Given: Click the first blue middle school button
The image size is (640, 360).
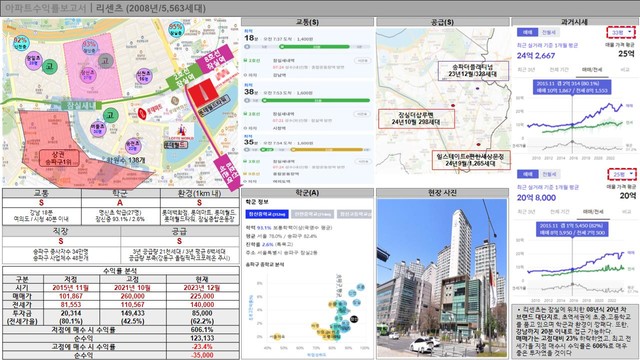Looking at the screenshot, I should pyautogui.click(x=267, y=214).
